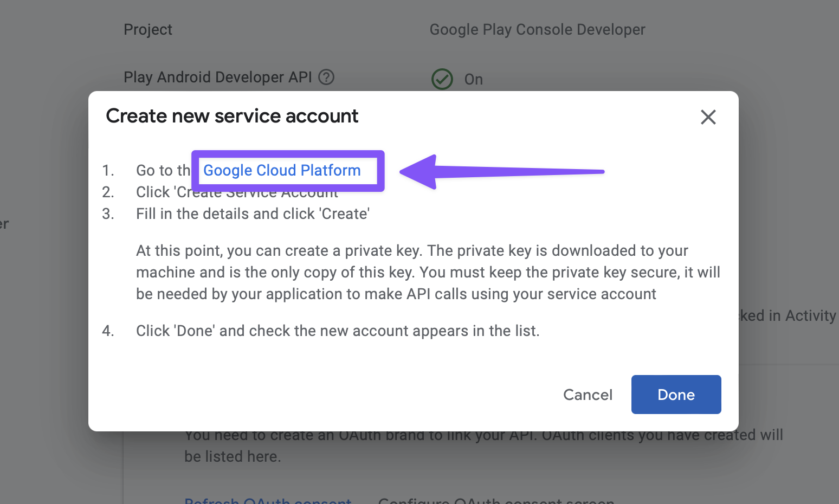Open the Google Cloud Platform link
The width and height of the screenshot is (839, 504).
[282, 170]
